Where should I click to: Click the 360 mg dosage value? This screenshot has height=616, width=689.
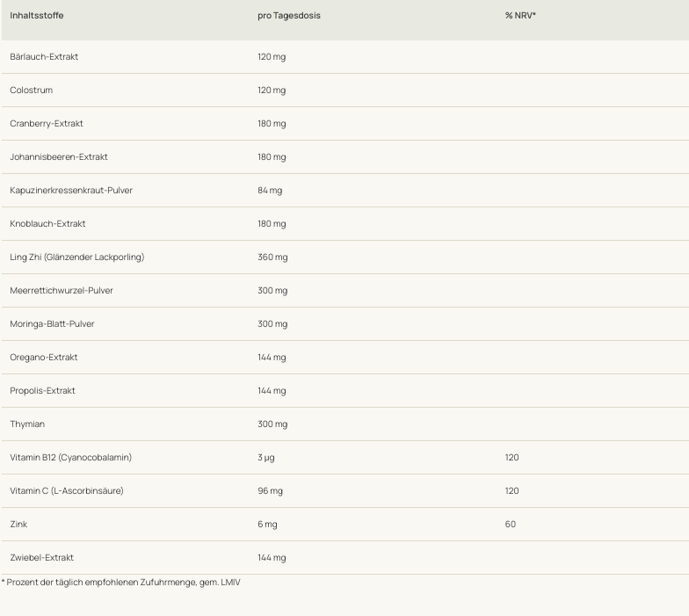(272, 257)
